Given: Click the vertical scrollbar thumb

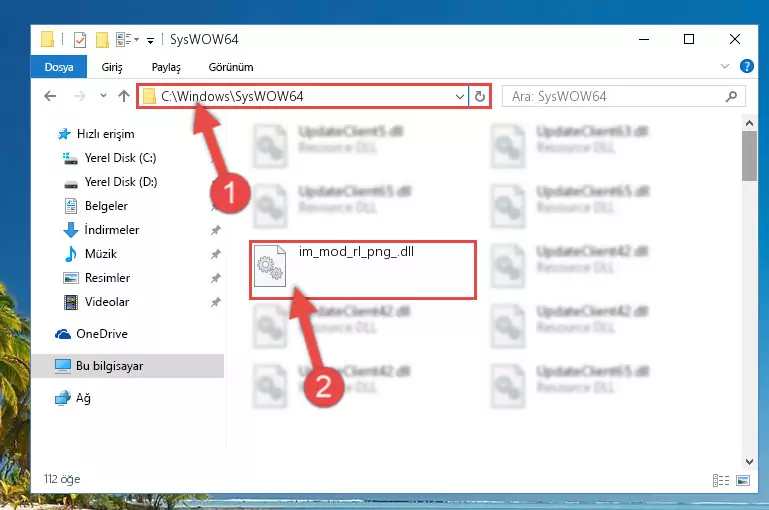Looking at the screenshot, I should [749, 156].
